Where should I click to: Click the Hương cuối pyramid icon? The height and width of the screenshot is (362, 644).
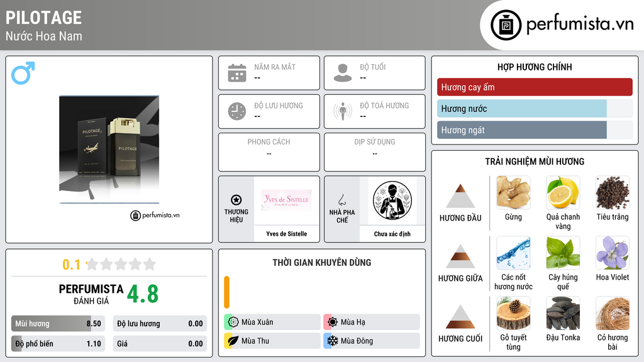460,317
